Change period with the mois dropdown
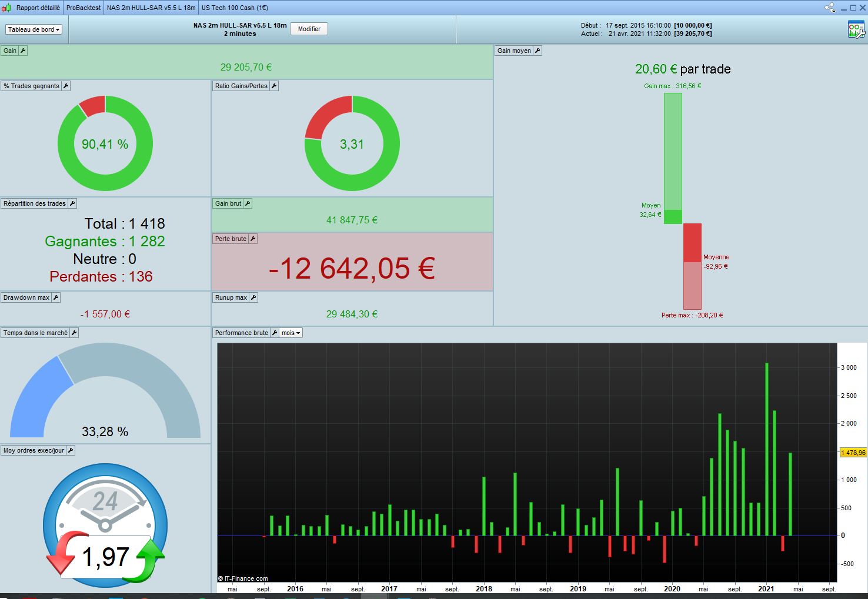Image resolution: width=868 pixels, height=599 pixels. coord(291,333)
